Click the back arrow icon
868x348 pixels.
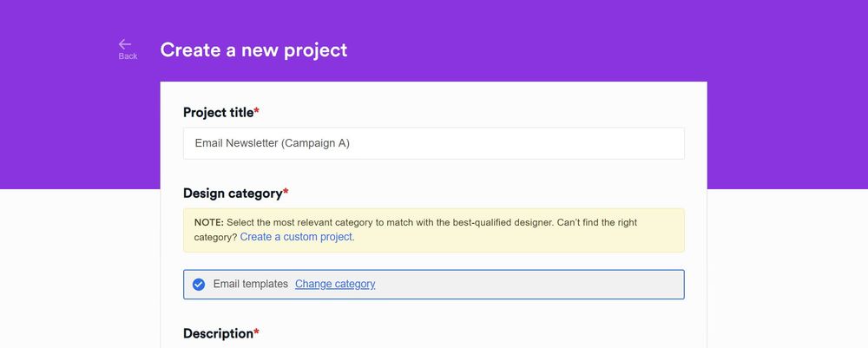coord(126,44)
